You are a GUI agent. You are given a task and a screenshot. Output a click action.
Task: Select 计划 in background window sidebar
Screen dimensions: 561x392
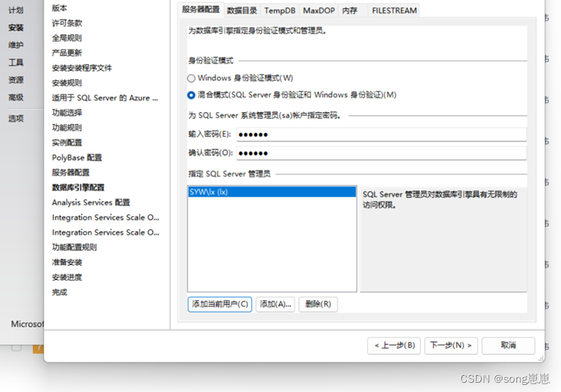[16, 10]
